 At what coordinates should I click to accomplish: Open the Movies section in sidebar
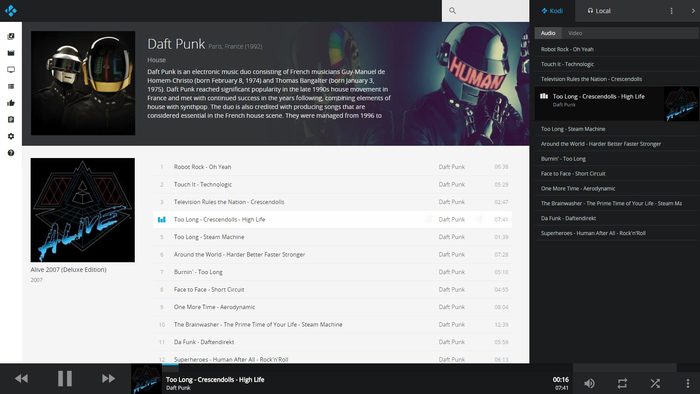coord(11,53)
